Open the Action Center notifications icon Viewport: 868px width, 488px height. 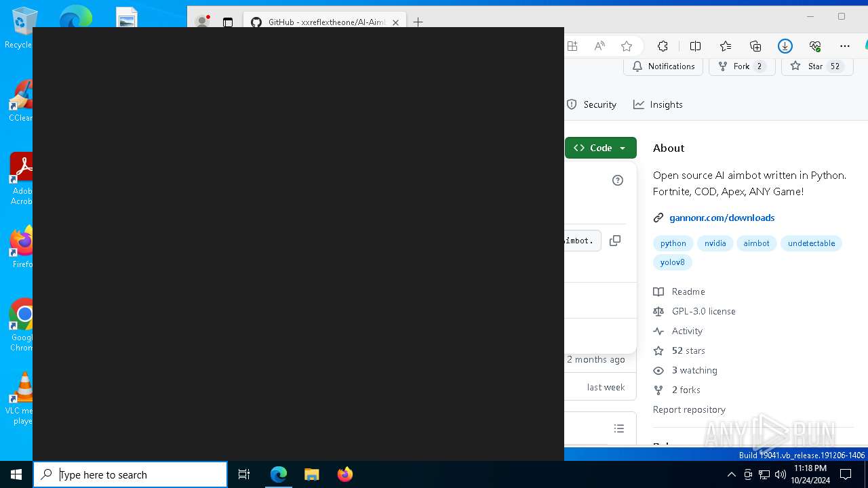[x=846, y=474]
